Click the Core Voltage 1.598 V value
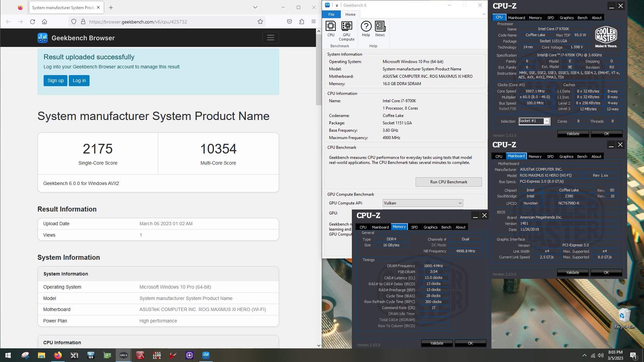The width and height of the screenshot is (644, 362). tap(577, 47)
